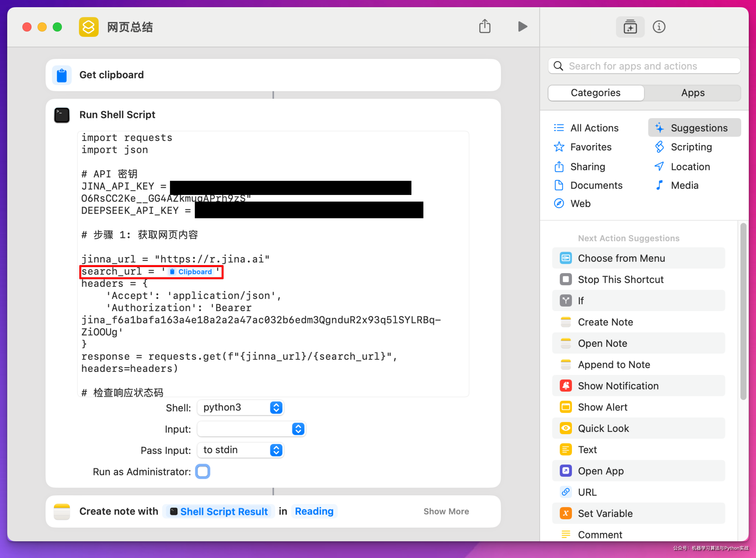Enable Run as Administrator checkbox
The height and width of the screenshot is (558, 756).
coord(202,471)
